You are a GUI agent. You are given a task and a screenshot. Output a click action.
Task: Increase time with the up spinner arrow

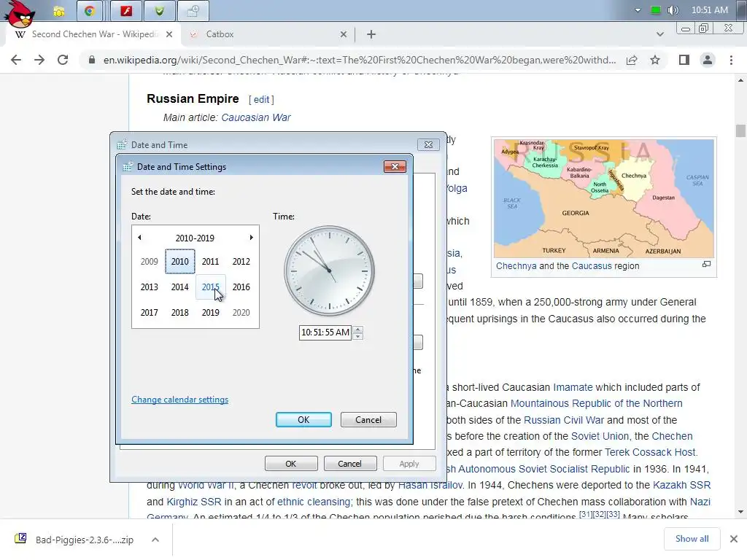[357, 329]
